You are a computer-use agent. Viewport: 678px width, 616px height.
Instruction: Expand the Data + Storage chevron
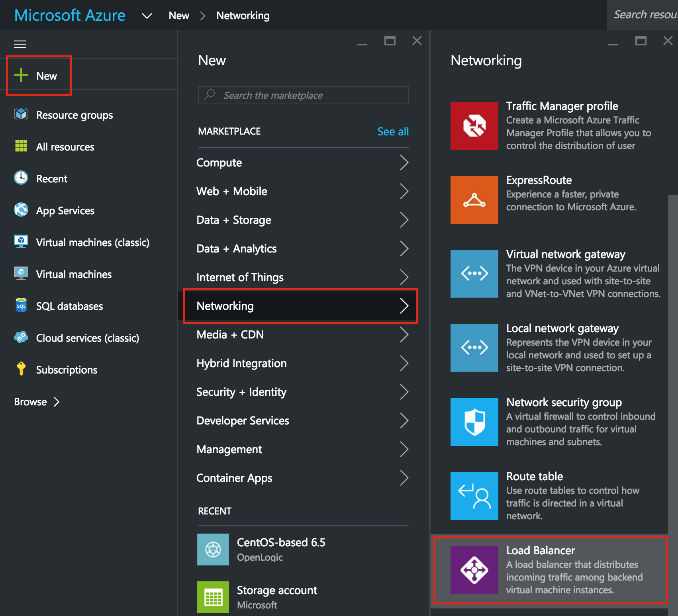point(404,220)
